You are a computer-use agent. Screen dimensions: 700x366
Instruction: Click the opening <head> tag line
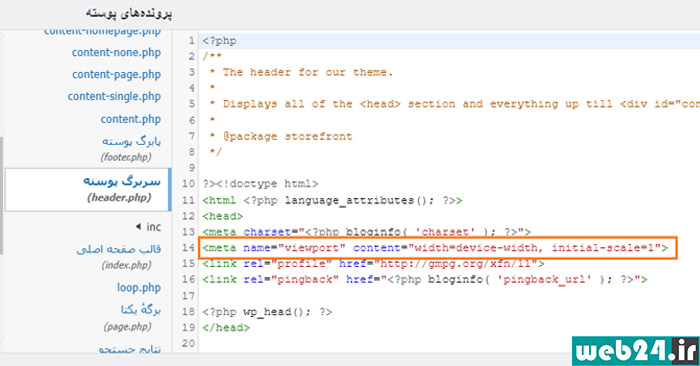pos(222,216)
